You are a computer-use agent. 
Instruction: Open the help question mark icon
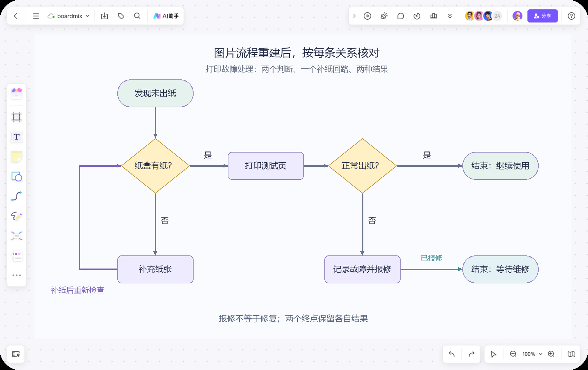(571, 16)
